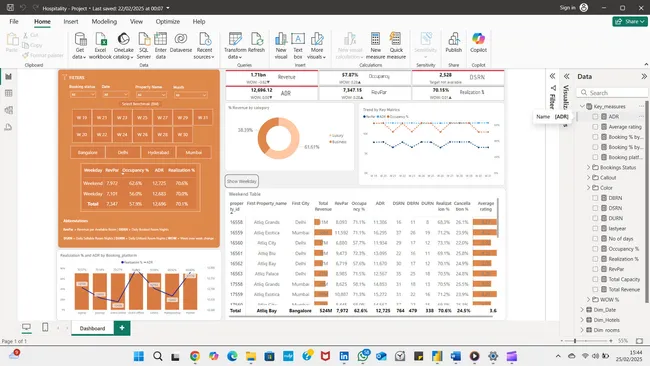Open the Optimize ribbon tab
This screenshot has height=366, width=650.
point(167,22)
